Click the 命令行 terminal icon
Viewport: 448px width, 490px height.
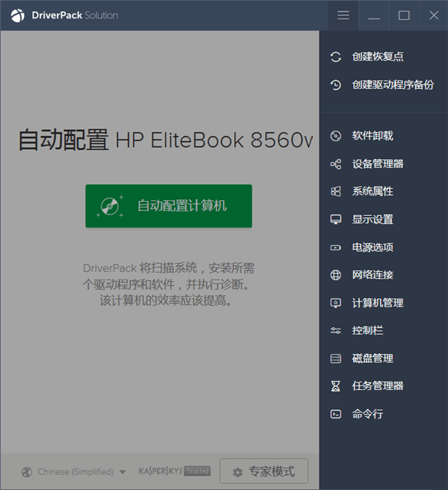pyautogui.click(x=335, y=415)
